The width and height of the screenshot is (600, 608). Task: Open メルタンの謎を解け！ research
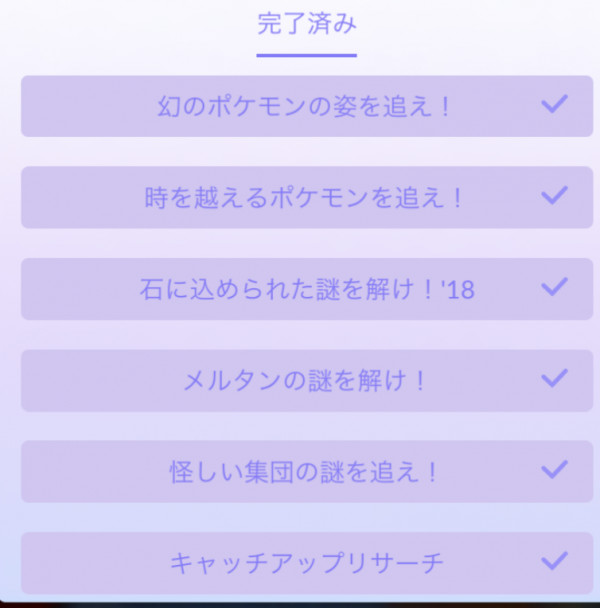(x=307, y=380)
